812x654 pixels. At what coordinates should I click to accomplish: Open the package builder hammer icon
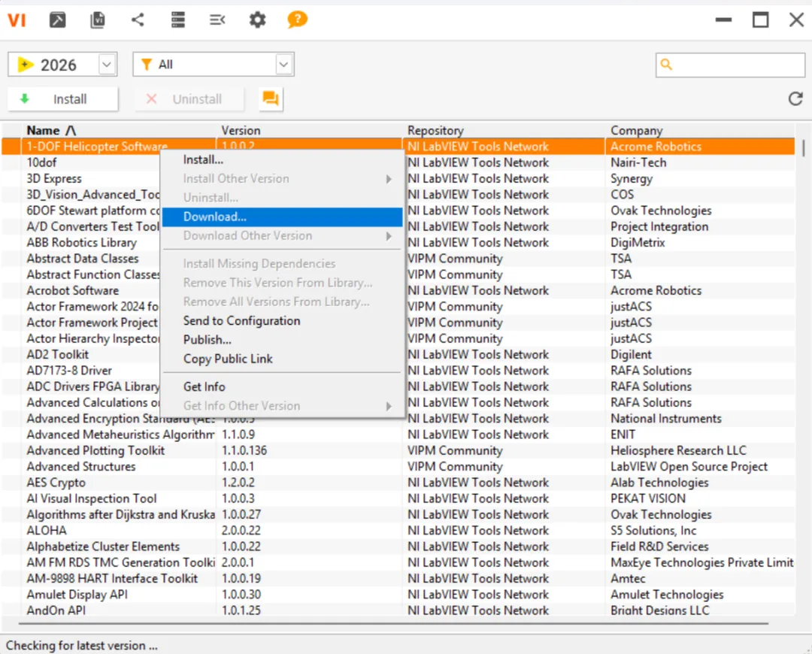(58, 20)
